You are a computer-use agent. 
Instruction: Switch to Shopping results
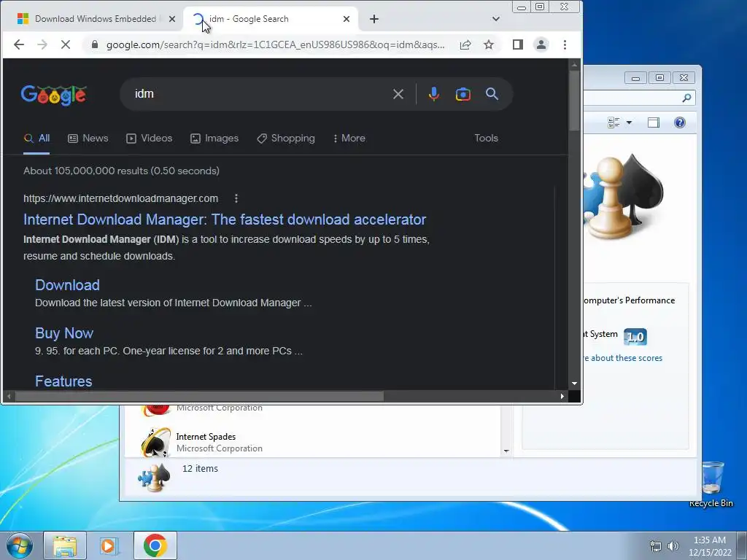coord(286,139)
